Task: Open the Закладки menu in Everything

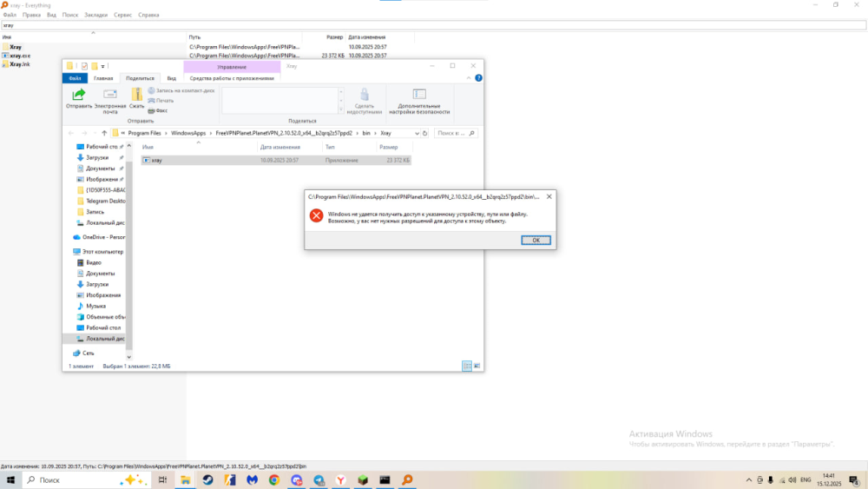Action: point(95,15)
